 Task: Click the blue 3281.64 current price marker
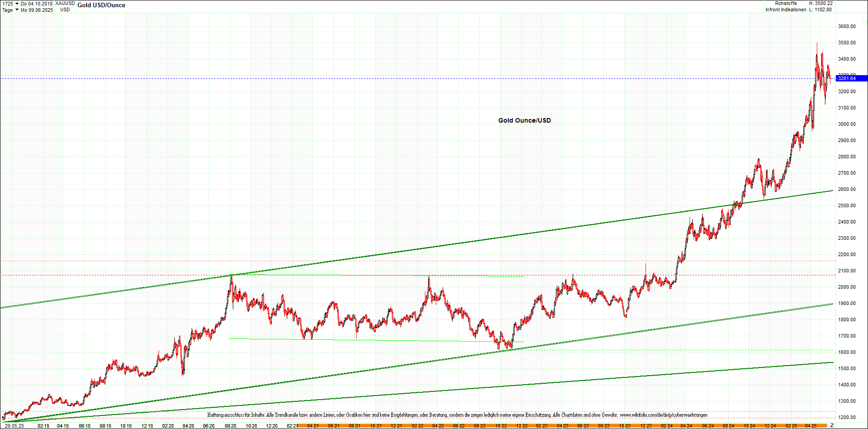851,78
